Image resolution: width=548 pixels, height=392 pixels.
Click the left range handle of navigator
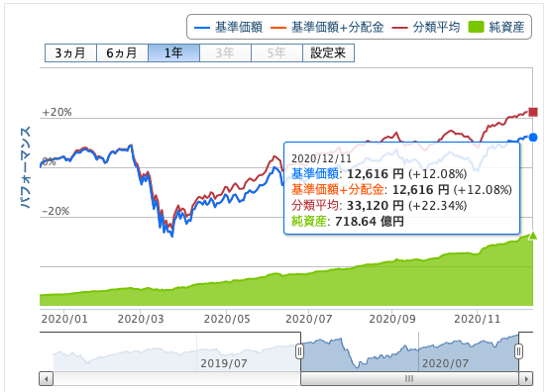pyautogui.click(x=299, y=351)
